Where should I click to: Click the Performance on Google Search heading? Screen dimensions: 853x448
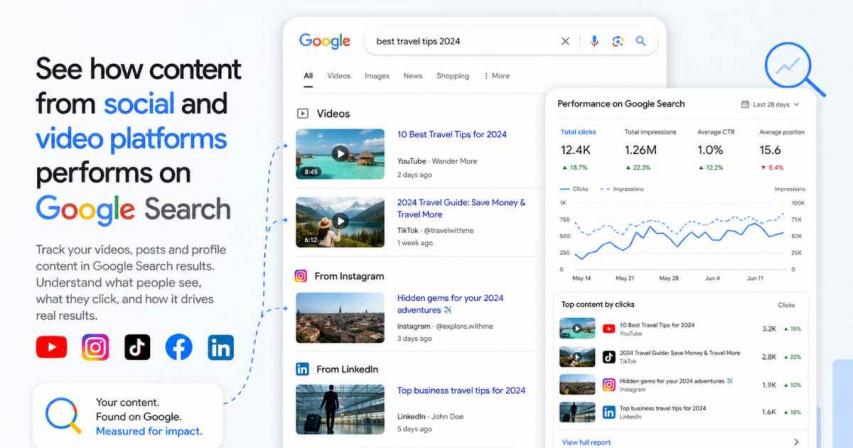click(621, 104)
